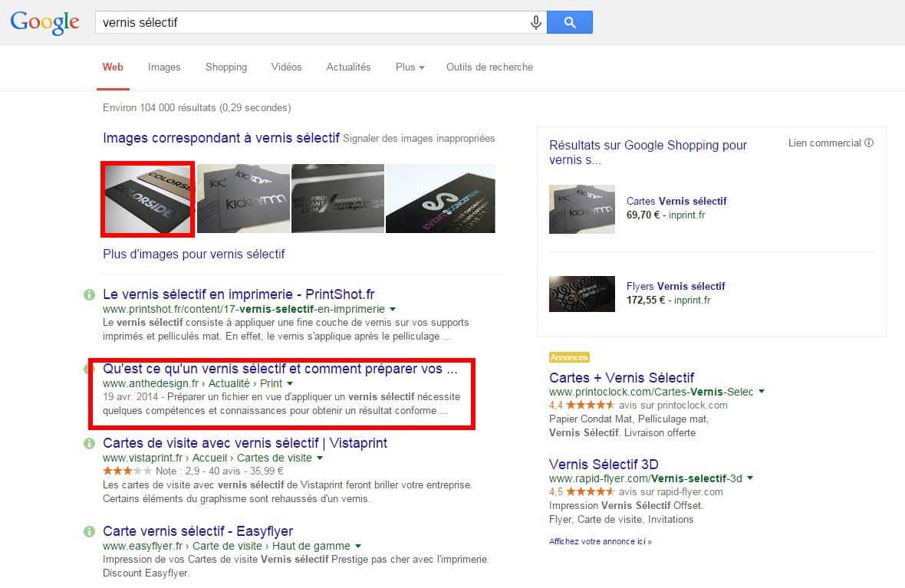
Task: Click the yellow Annonces badge
Action: [569, 358]
